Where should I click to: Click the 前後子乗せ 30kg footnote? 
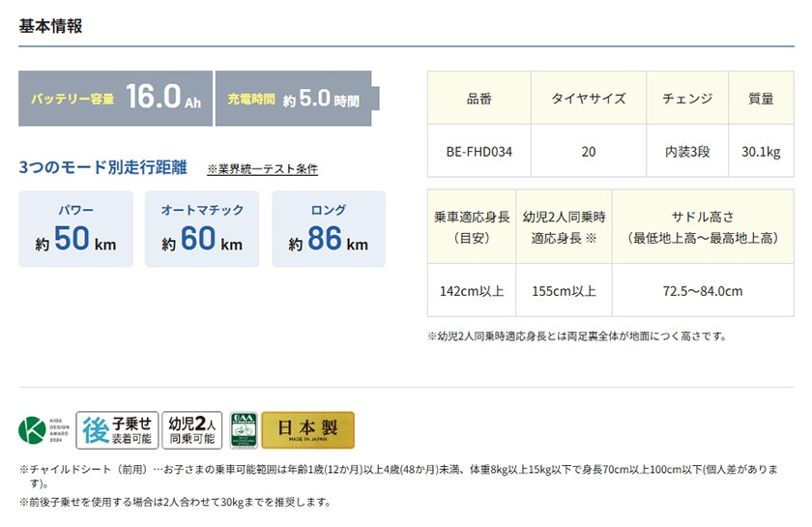(175, 502)
